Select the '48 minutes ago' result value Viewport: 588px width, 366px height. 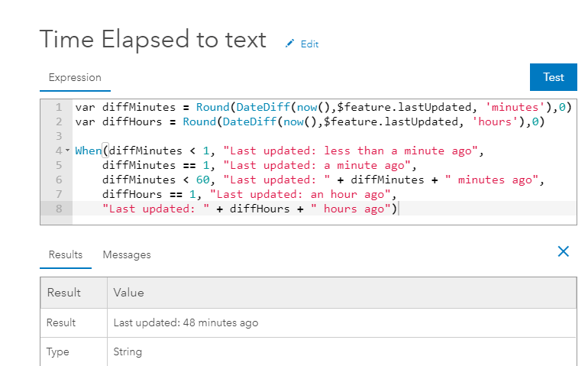[186, 322]
